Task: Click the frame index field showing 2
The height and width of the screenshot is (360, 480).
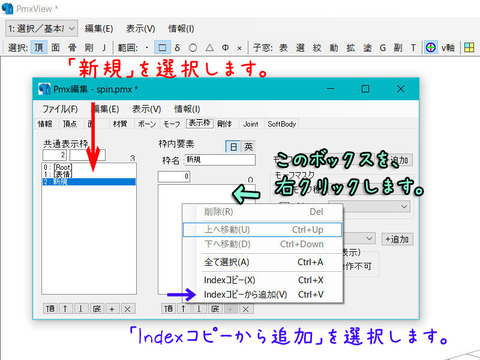Action: click(x=54, y=155)
